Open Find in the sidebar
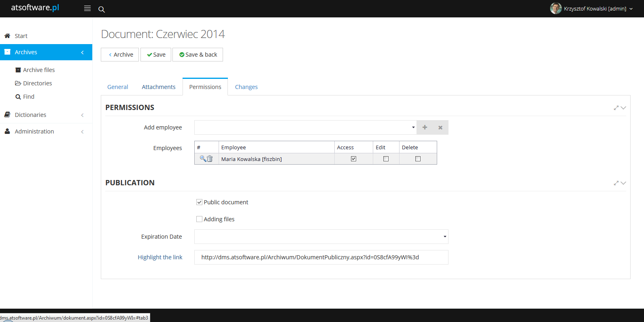This screenshot has width=644, height=322. click(x=29, y=97)
